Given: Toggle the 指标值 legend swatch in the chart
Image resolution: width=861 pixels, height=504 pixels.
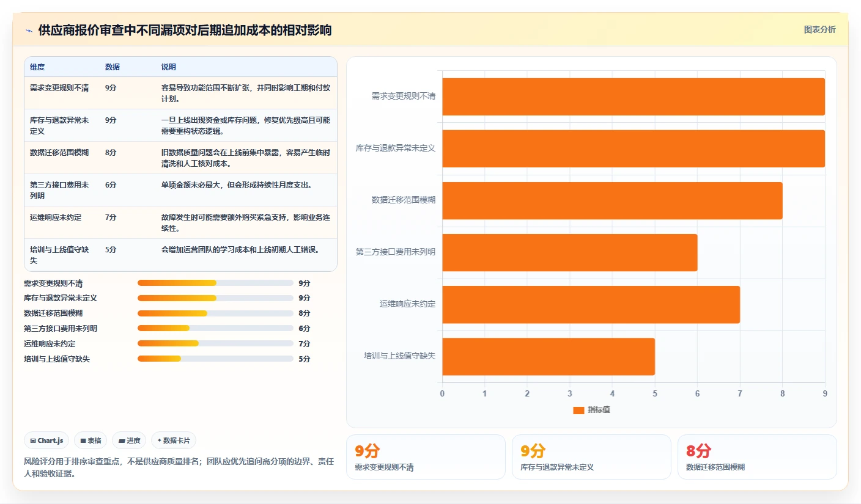Looking at the screenshot, I should (x=578, y=410).
